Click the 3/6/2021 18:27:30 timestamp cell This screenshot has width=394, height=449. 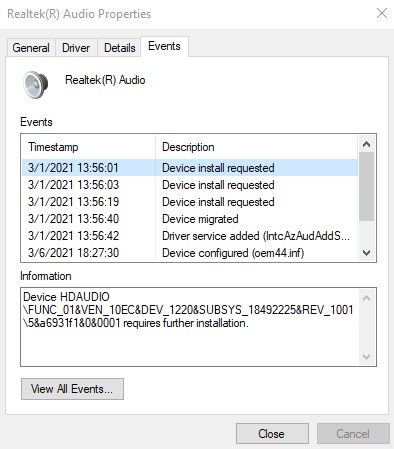tap(73, 253)
